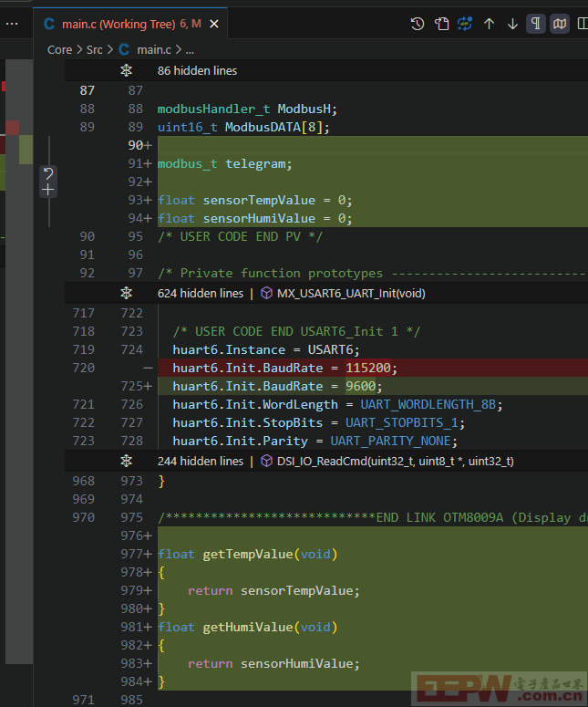Toggle collapse unchanged regions map icon
Viewport: 588px width, 707px height.
coord(560,24)
